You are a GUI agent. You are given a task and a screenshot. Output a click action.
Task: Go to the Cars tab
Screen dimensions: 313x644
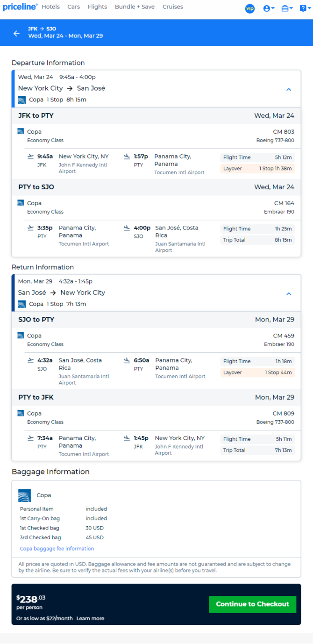(x=73, y=7)
